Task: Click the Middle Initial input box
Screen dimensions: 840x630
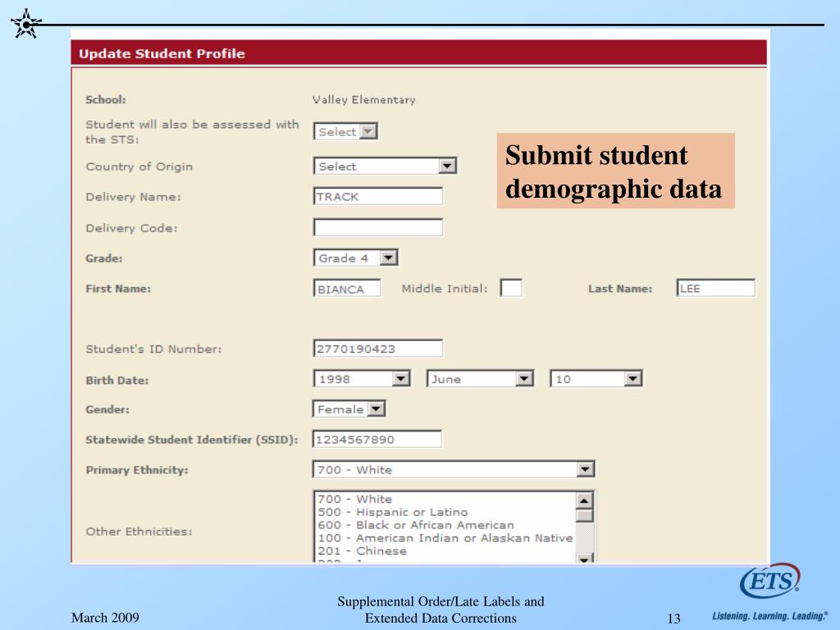Action: 511,288
